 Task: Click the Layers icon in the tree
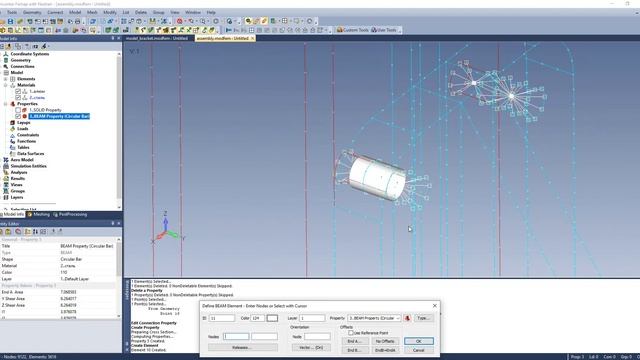[x=6, y=197]
